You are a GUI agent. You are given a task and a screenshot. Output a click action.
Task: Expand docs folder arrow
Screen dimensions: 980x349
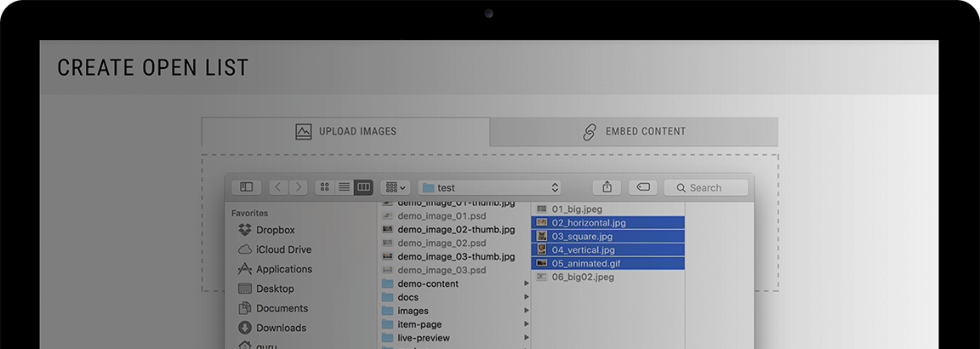pos(527,297)
